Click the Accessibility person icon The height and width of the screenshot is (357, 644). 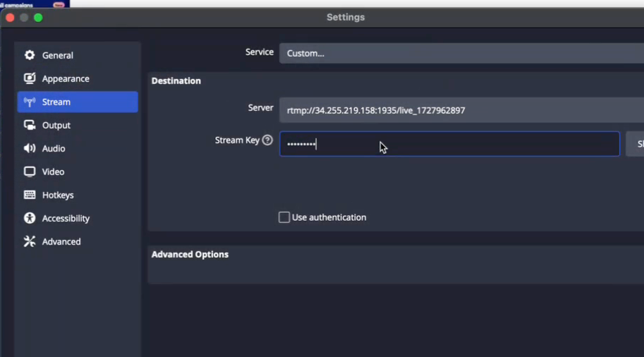coord(30,218)
